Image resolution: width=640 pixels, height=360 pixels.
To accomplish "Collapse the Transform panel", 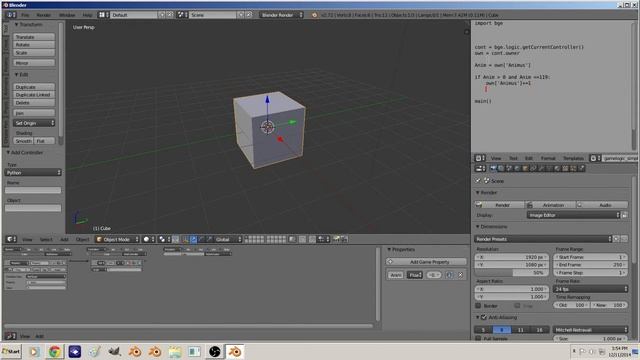I will (28, 24).
